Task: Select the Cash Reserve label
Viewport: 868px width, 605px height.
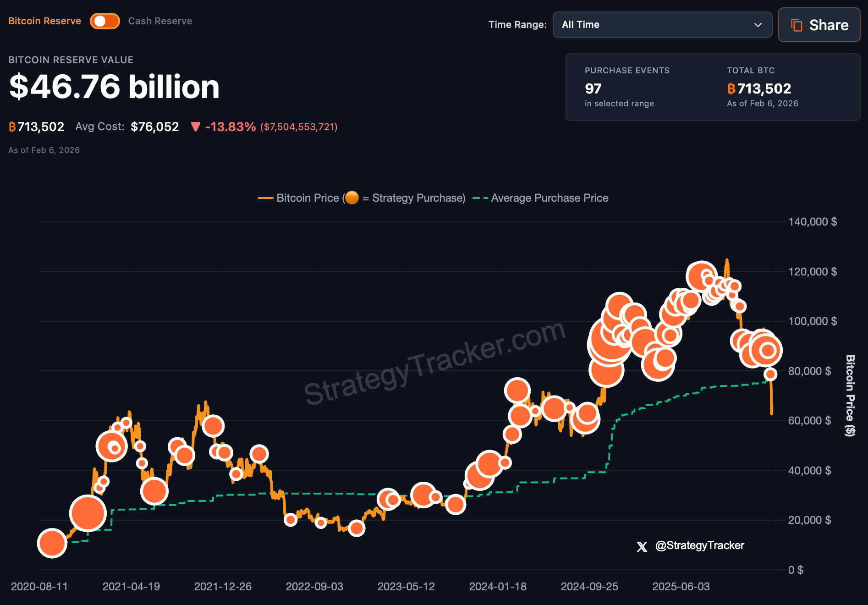Action: [160, 21]
